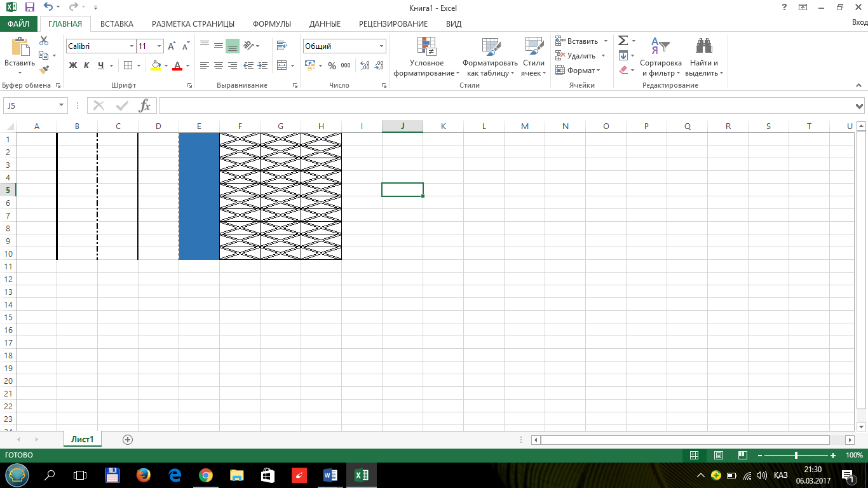The width and height of the screenshot is (868, 488).
Task: Redo the last undone action
Action: [72, 8]
